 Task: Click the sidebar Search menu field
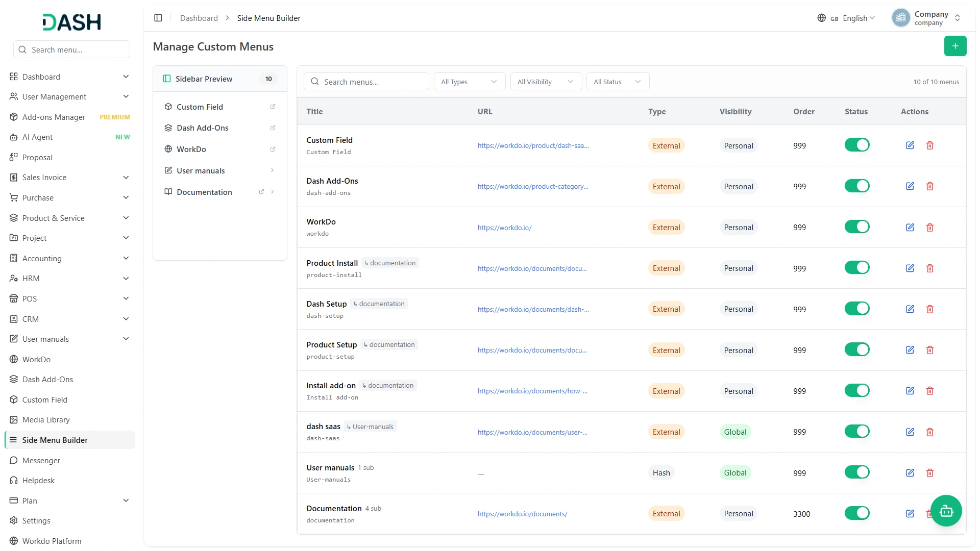click(71, 49)
